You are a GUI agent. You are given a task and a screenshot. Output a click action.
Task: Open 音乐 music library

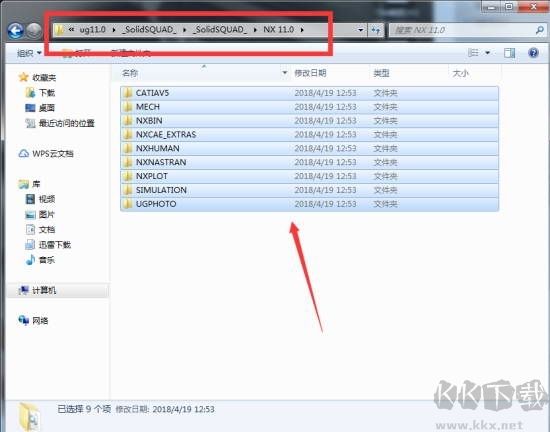click(x=41, y=260)
